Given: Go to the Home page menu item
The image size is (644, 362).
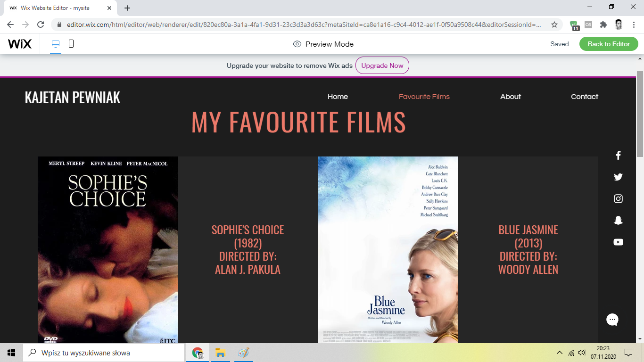Looking at the screenshot, I should click(338, 97).
